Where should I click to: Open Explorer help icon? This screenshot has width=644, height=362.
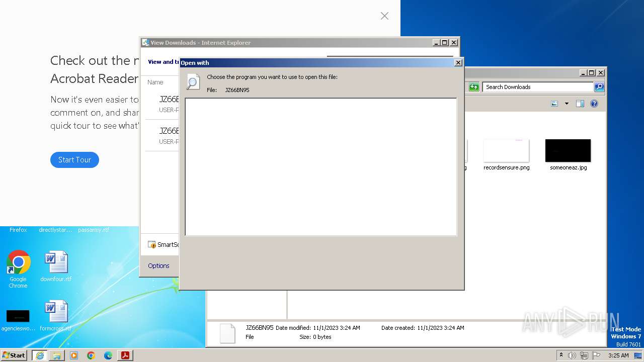point(594,104)
